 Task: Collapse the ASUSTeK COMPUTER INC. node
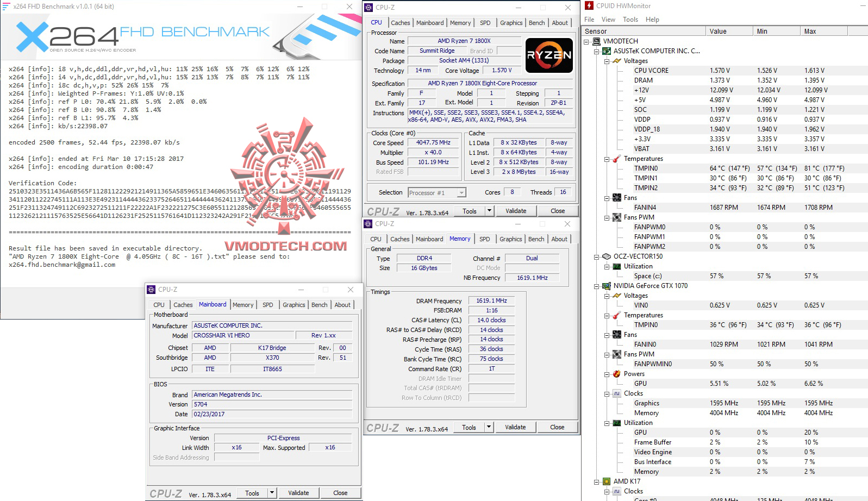(x=596, y=52)
